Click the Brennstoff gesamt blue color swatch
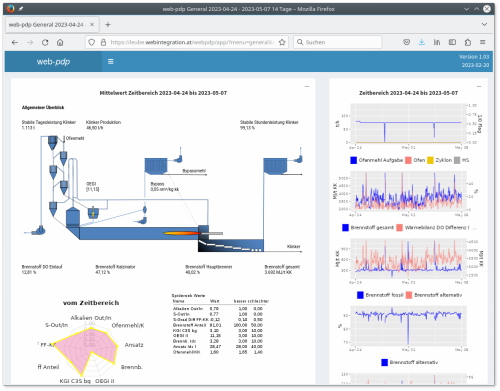This screenshot has height=391, width=500. pos(345,228)
